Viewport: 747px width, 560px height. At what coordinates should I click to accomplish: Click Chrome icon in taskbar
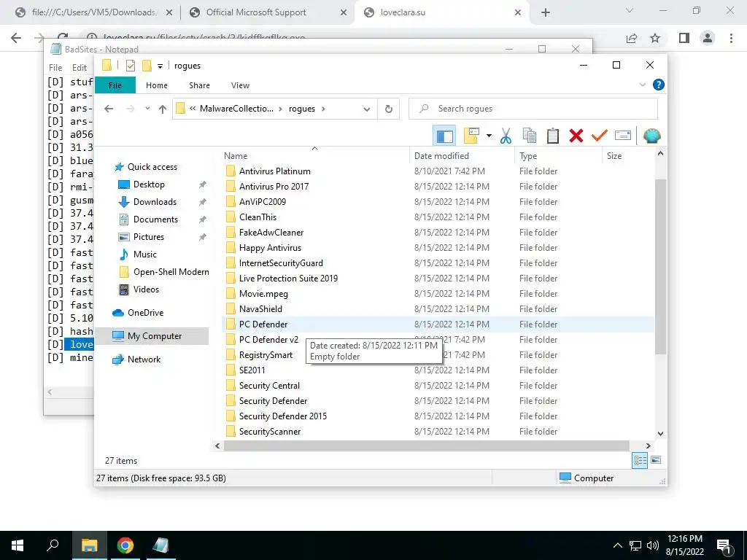click(125, 545)
